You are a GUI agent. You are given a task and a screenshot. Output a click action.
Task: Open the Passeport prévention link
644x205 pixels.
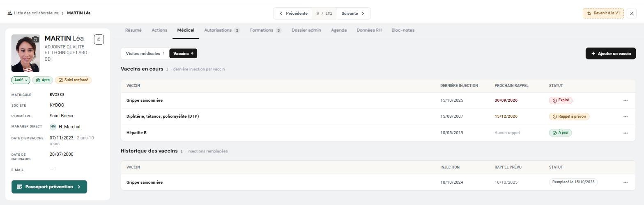(49, 187)
